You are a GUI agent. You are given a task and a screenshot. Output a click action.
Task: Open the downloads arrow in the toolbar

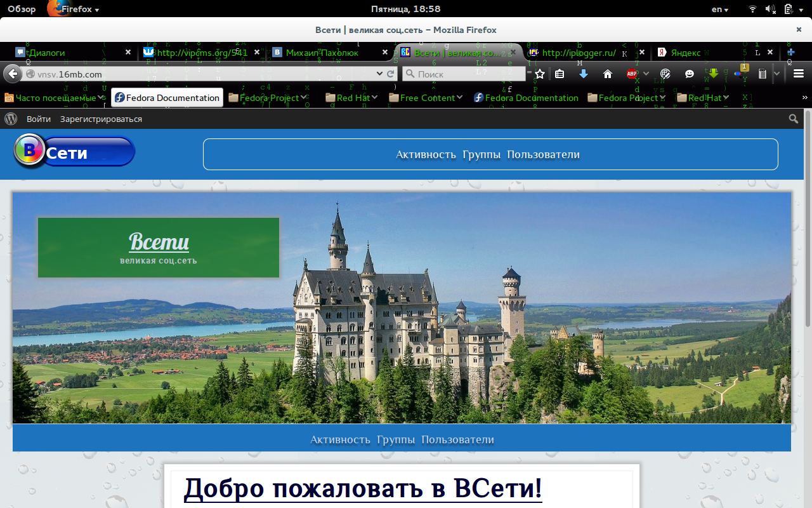[584, 74]
